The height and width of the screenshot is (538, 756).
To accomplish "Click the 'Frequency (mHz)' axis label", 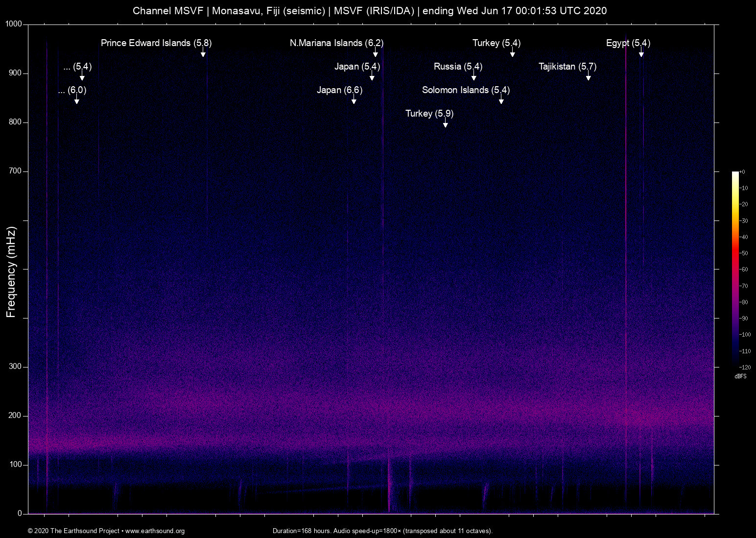I will coord(11,272).
